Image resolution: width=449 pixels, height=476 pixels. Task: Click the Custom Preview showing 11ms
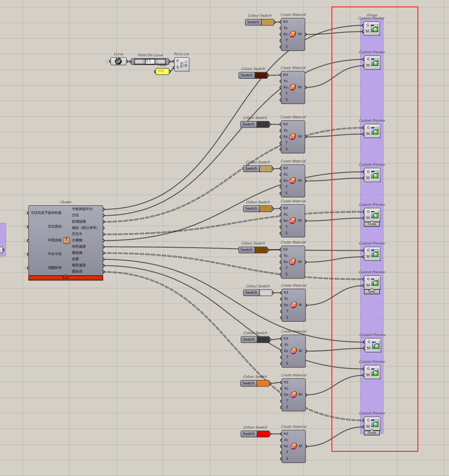[375, 214]
